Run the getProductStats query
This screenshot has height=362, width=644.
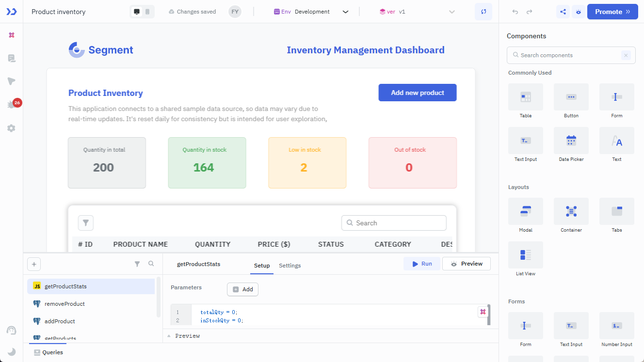(x=422, y=264)
